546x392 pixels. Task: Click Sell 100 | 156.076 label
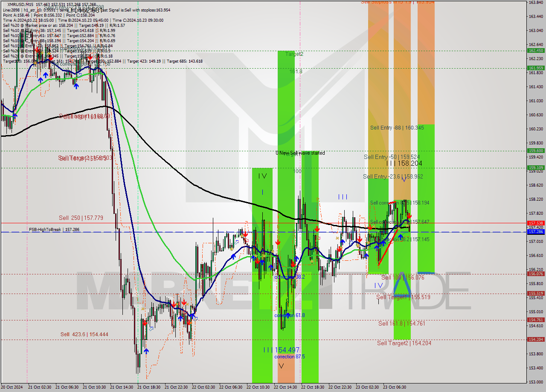click(x=403, y=277)
